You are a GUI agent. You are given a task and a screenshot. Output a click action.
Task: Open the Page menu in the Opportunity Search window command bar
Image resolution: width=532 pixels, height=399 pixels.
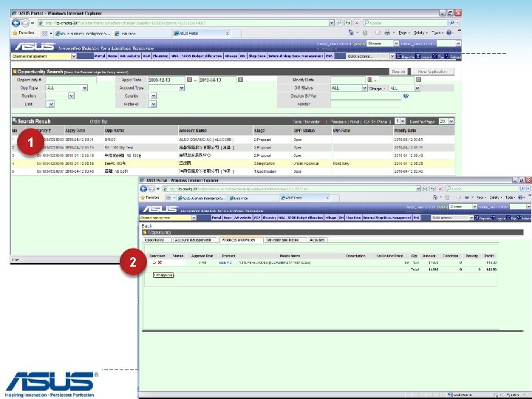pos(403,33)
